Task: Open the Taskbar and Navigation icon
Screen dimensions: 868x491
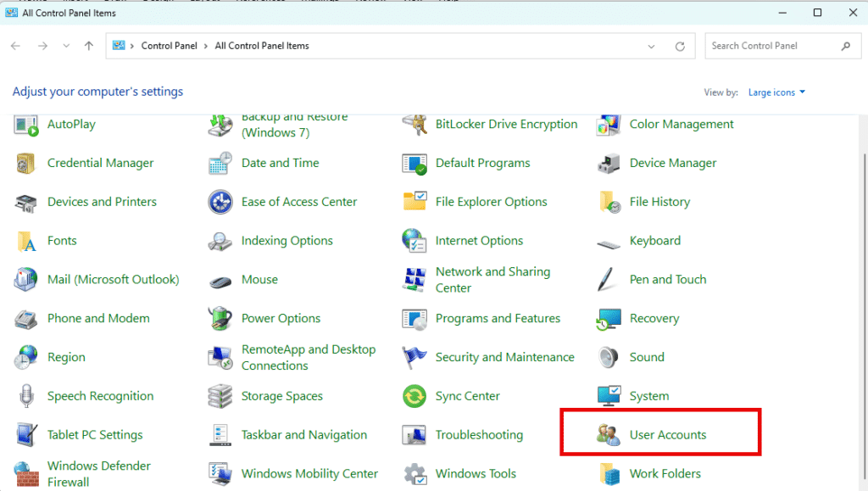Action: (220, 435)
